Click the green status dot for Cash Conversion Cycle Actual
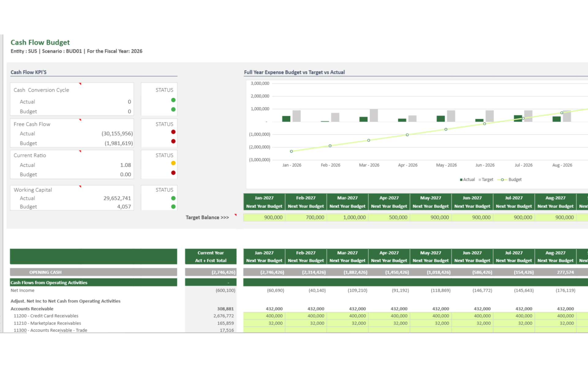The image size is (588, 368). click(173, 100)
